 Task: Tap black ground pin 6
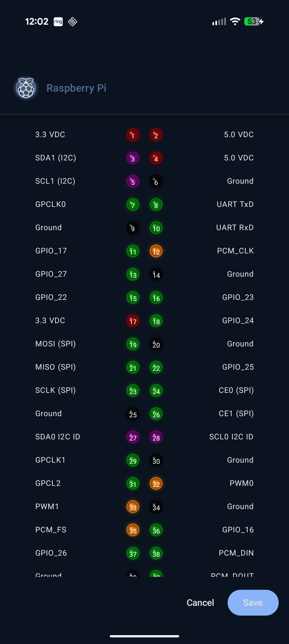point(156,181)
